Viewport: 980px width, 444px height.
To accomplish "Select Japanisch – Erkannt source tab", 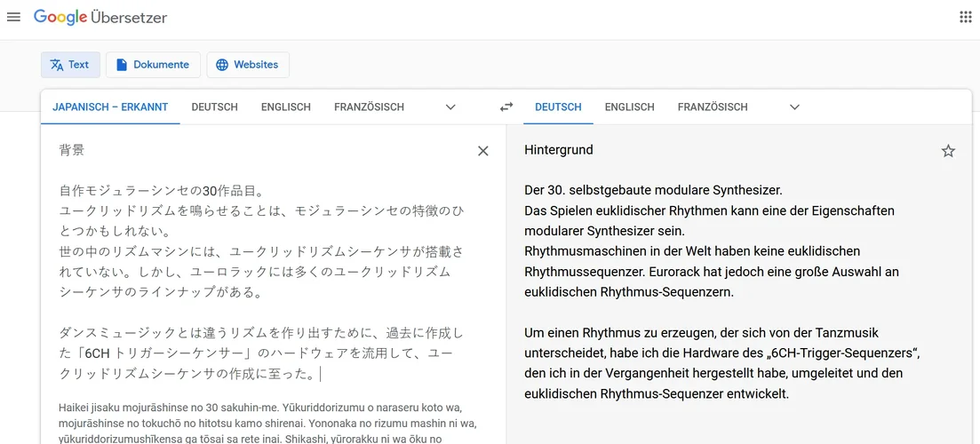I will click(x=110, y=107).
